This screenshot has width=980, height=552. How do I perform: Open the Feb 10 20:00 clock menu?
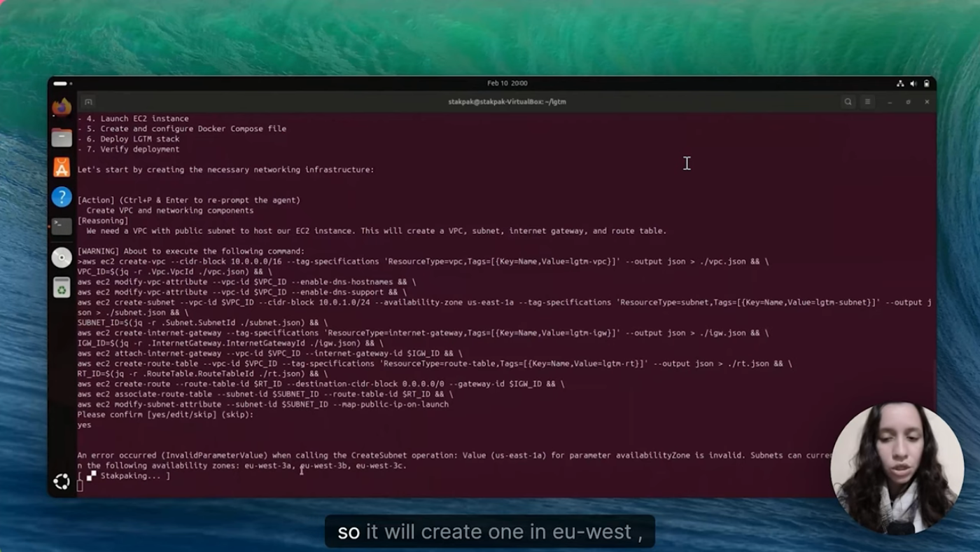(x=507, y=83)
